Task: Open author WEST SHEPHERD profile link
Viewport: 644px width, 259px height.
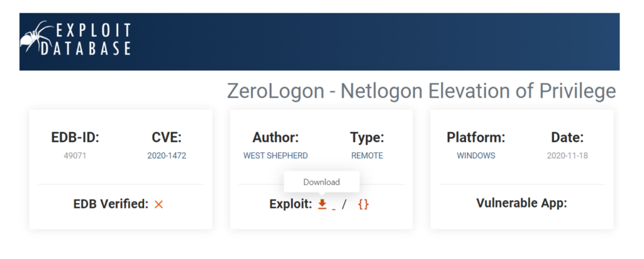Action: coord(275,155)
